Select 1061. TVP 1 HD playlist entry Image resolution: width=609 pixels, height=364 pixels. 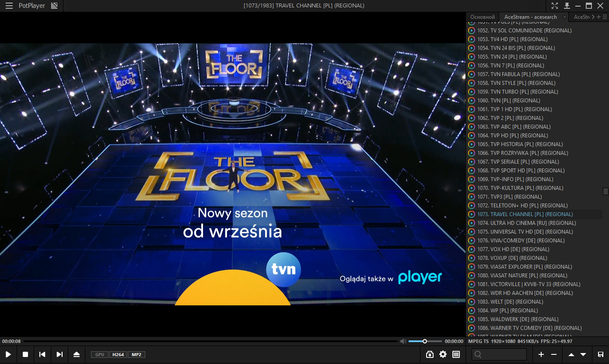(534, 109)
